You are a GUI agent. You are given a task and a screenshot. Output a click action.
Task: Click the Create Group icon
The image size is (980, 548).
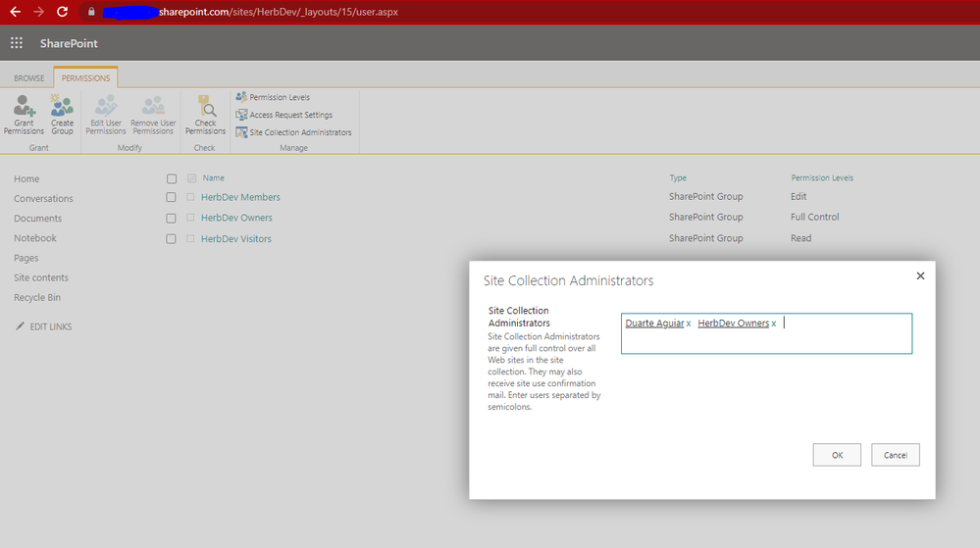[62, 106]
